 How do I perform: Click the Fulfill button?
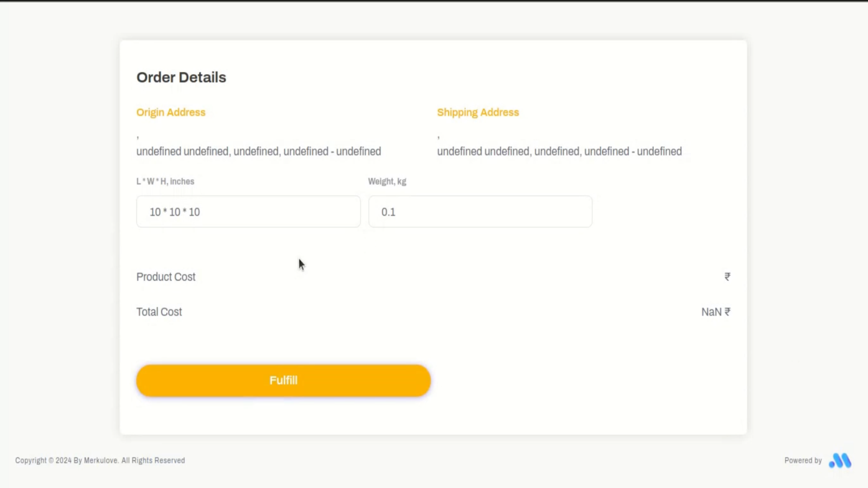pyautogui.click(x=283, y=380)
